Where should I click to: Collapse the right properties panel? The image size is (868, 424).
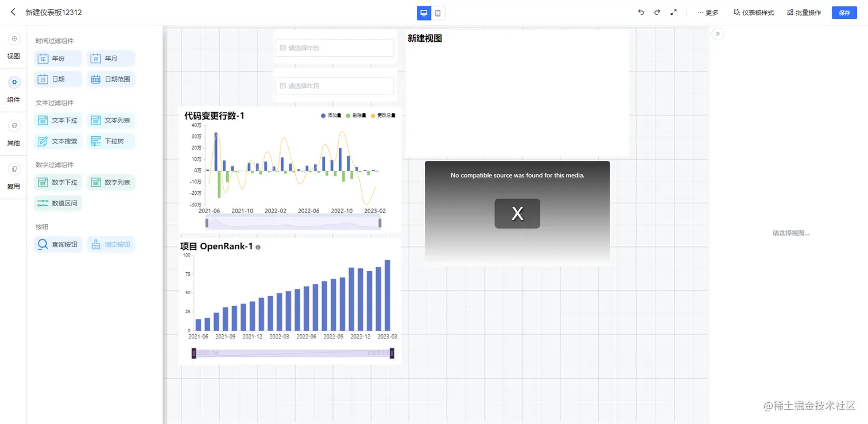click(718, 34)
